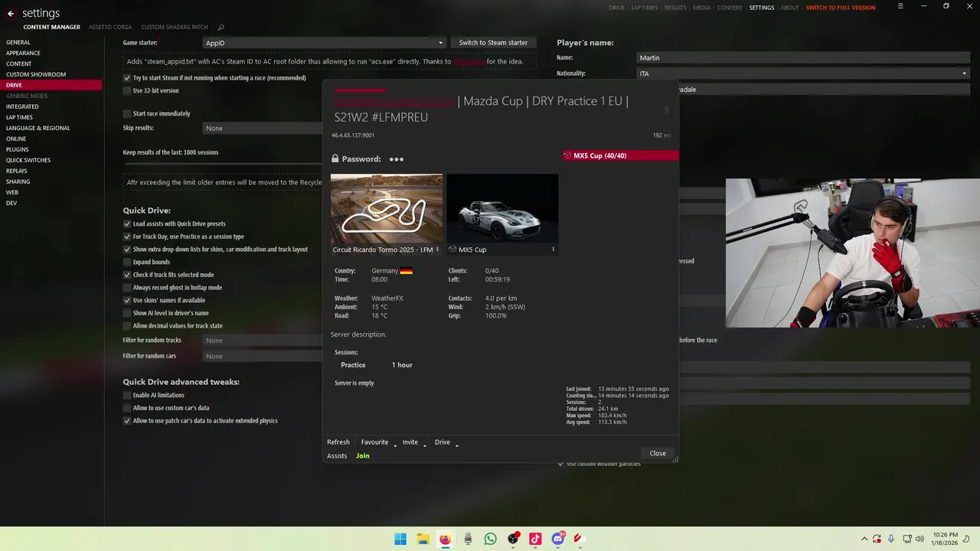Toggle Allow to use custom car's data

pos(127,408)
